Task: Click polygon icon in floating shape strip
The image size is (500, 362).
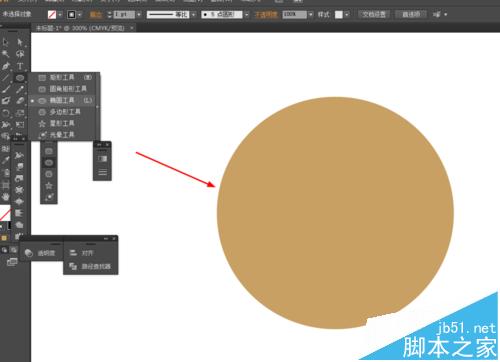Action: [49, 174]
